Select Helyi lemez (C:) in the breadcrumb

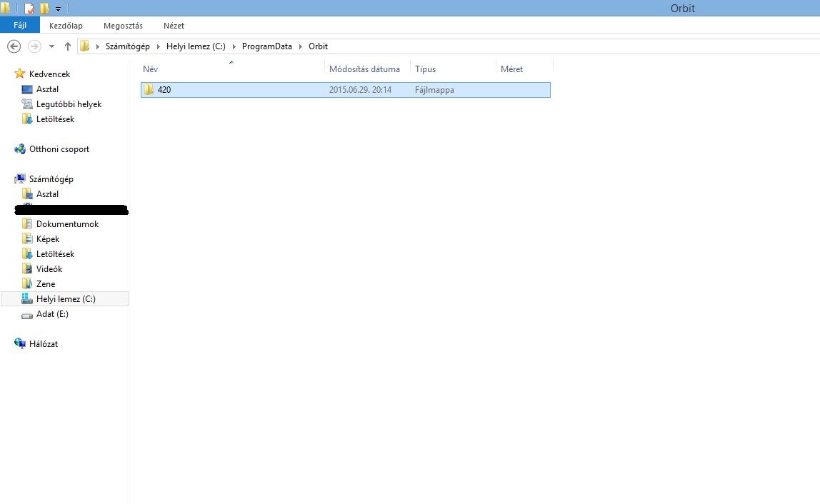196,46
